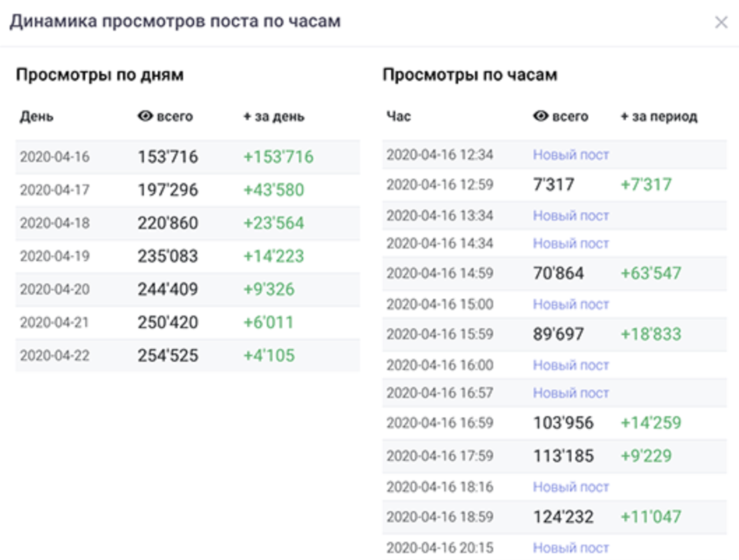Open the 'Новый пост' link at 13:34
The width and height of the screenshot is (739, 560).
click(571, 216)
